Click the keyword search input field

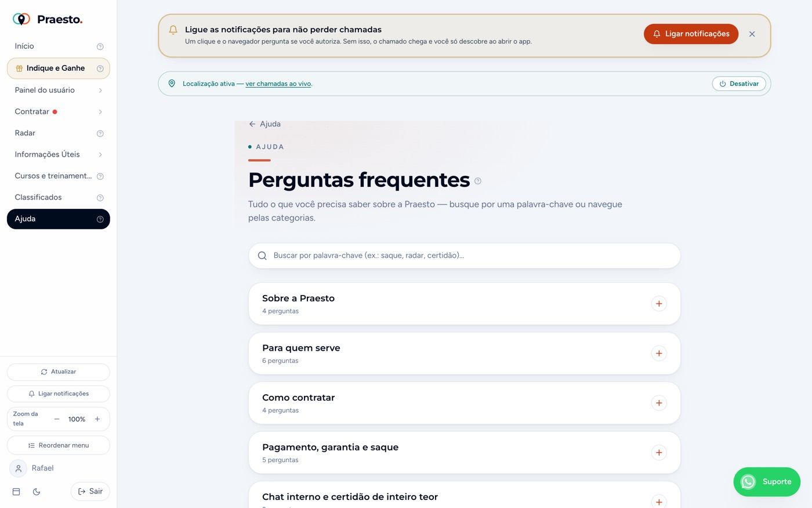(465, 255)
